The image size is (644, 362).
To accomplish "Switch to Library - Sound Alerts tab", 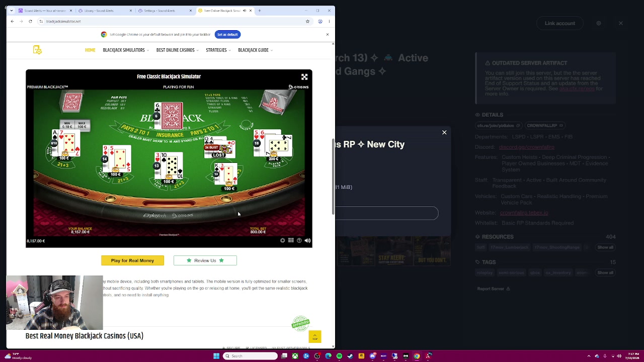I will tap(104, 11).
